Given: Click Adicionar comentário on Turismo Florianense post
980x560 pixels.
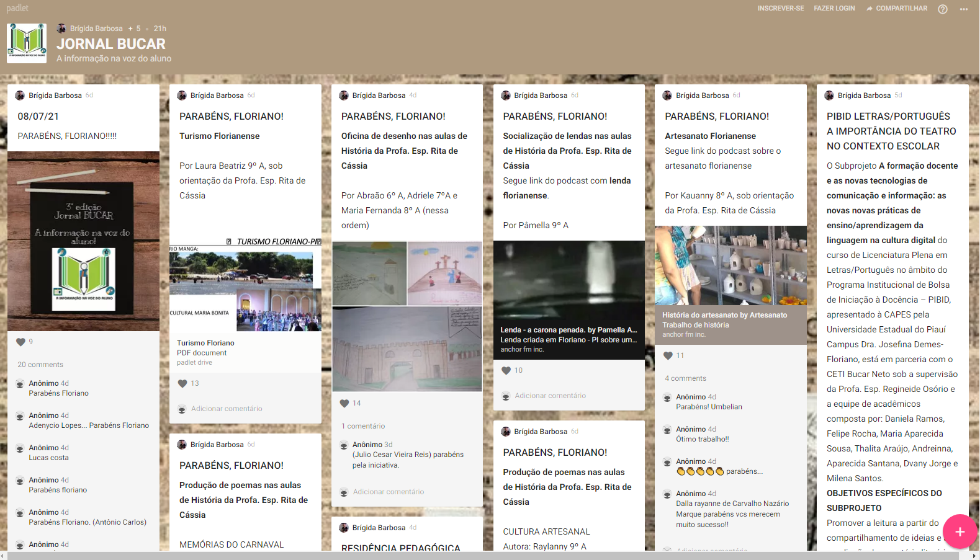Looking at the screenshot, I should (x=227, y=409).
